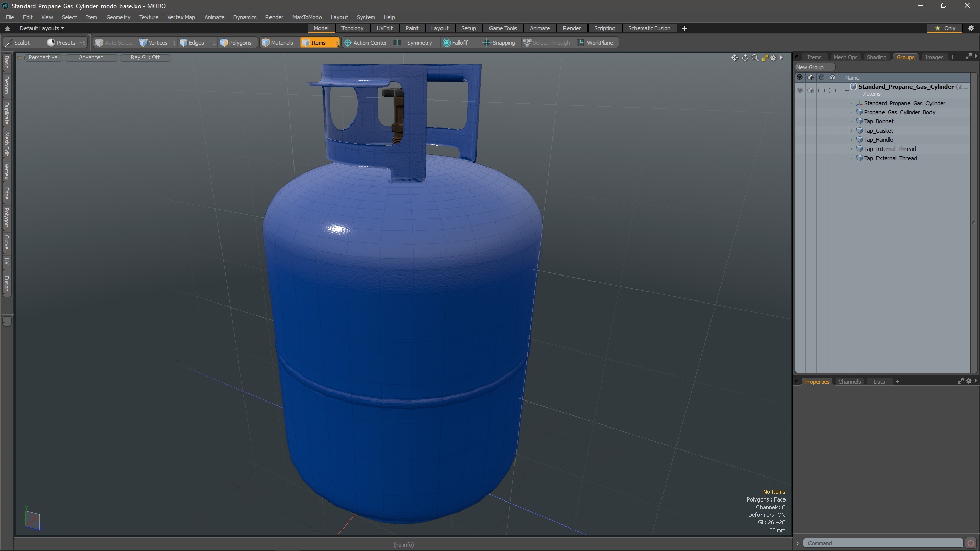Click the Ray GL: Off button
The height and width of the screenshot is (551, 980).
tap(145, 57)
